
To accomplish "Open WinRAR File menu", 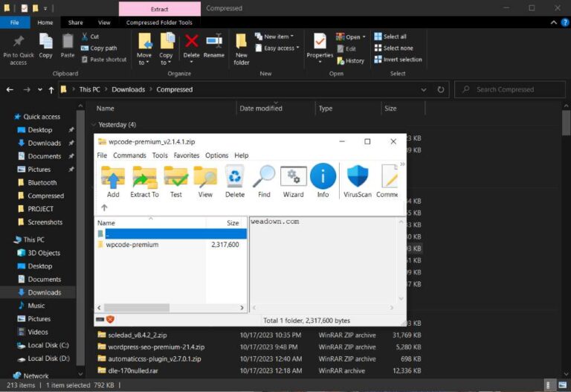I will (102, 155).
